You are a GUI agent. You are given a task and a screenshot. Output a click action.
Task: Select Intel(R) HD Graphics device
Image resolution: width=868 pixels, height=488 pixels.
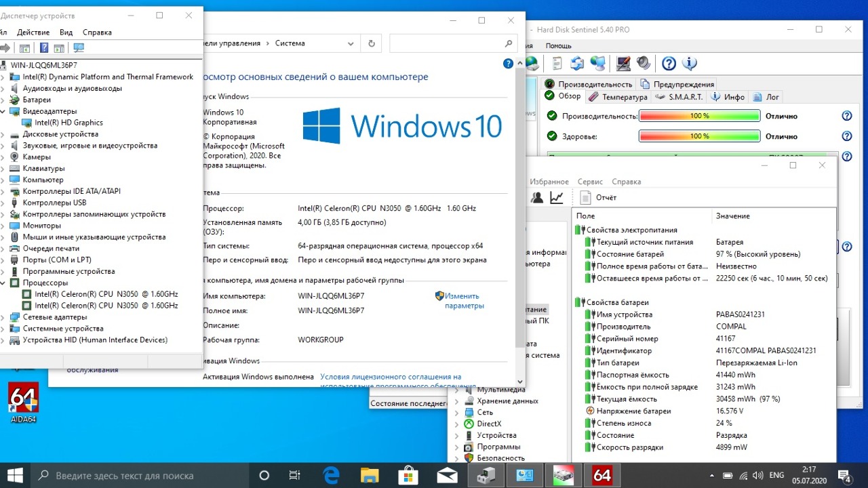[68, 123]
